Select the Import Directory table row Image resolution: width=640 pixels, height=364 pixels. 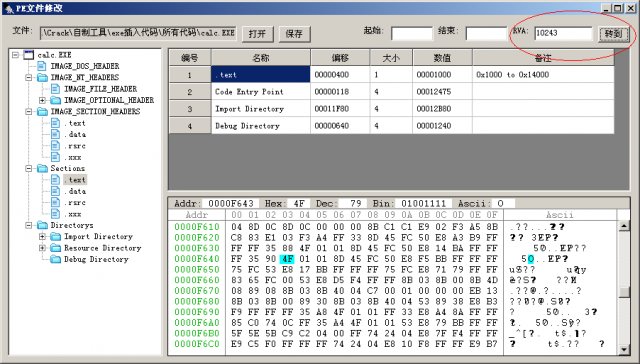click(x=391, y=109)
